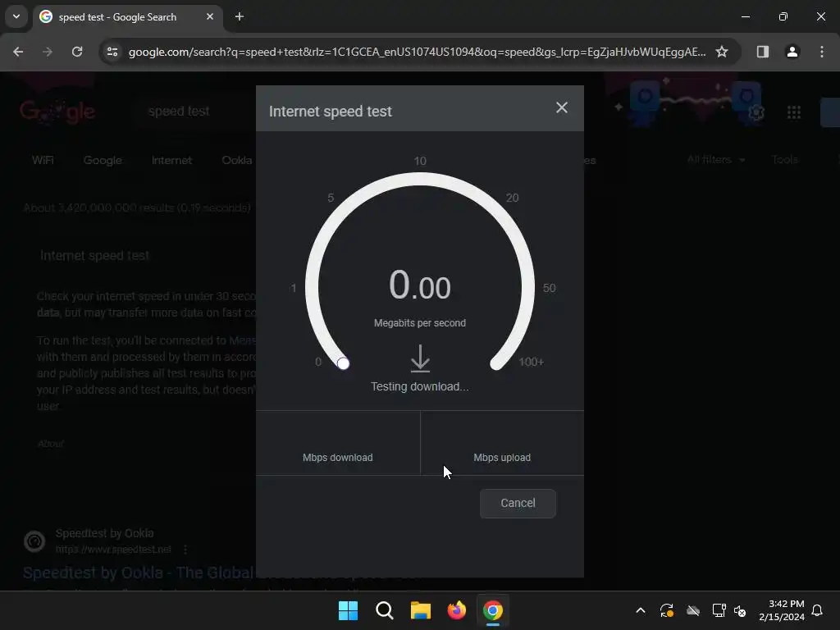Select the 'speed test - Google Search' tab
The width and height of the screenshot is (840, 630).
coord(129,17)
